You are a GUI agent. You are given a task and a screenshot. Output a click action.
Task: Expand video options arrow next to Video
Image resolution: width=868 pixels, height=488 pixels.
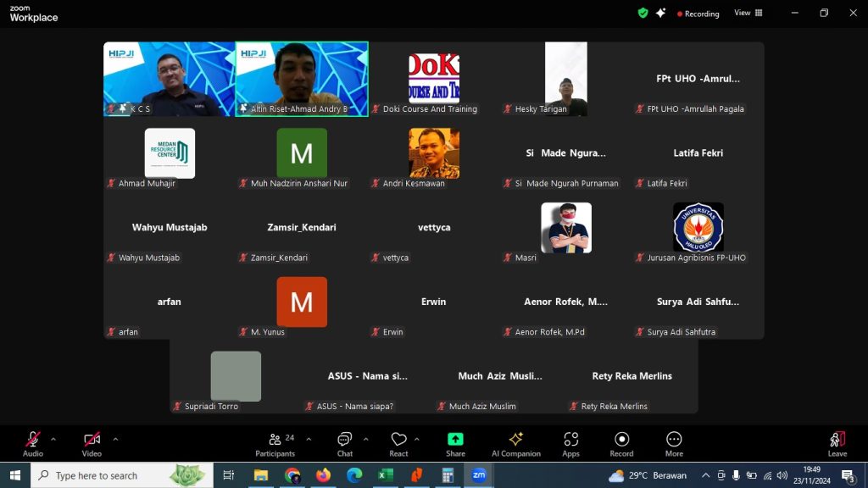coord(115,439)
